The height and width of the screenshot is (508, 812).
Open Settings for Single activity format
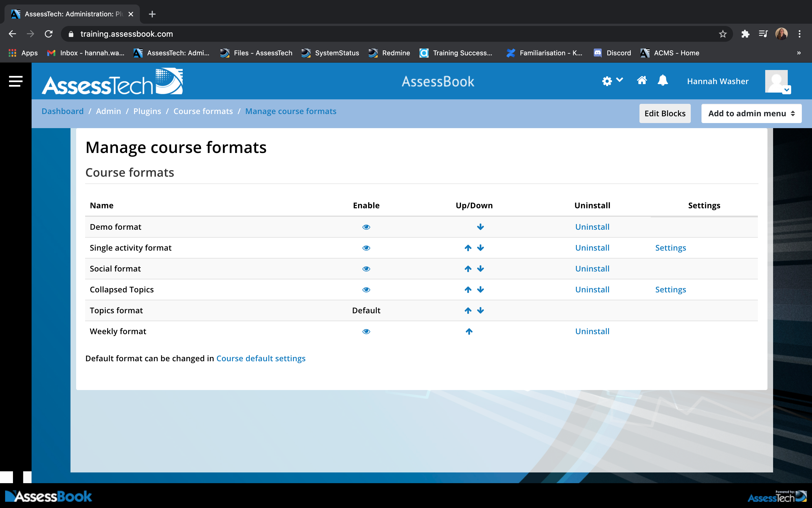pyautogui.click(x=670, y=248)
